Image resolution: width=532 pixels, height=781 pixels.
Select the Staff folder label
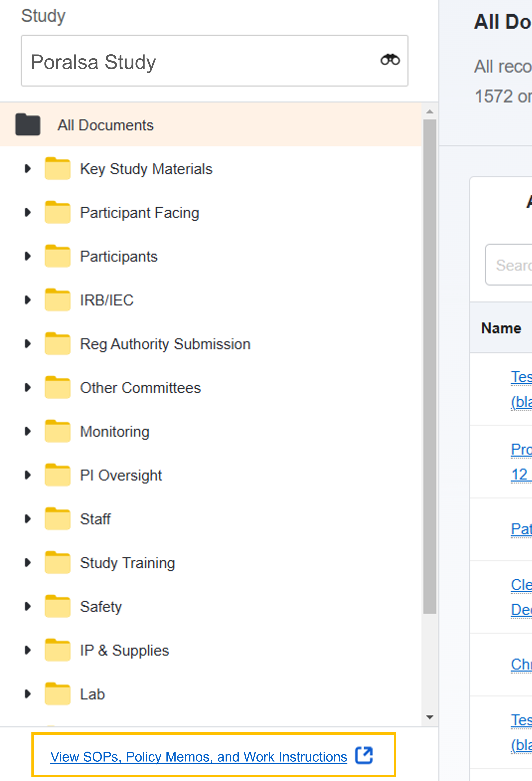[x=95, y=519]
